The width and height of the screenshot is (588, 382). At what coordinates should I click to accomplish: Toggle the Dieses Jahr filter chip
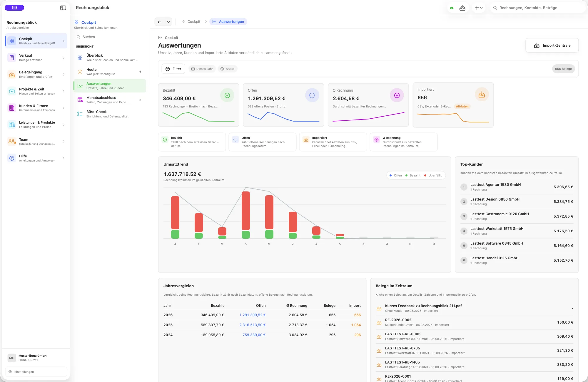click(x=202, y=69)
